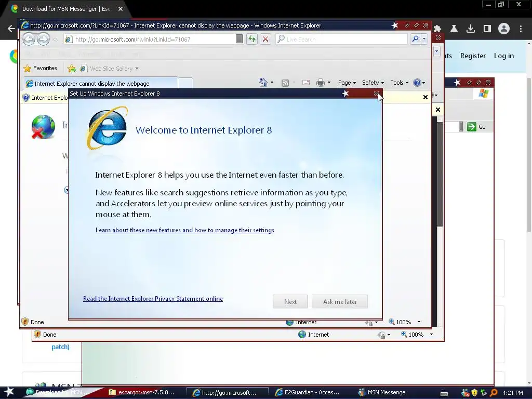
Task: Switch to E2Guardian taskbar item
Action: click(307, 393)
